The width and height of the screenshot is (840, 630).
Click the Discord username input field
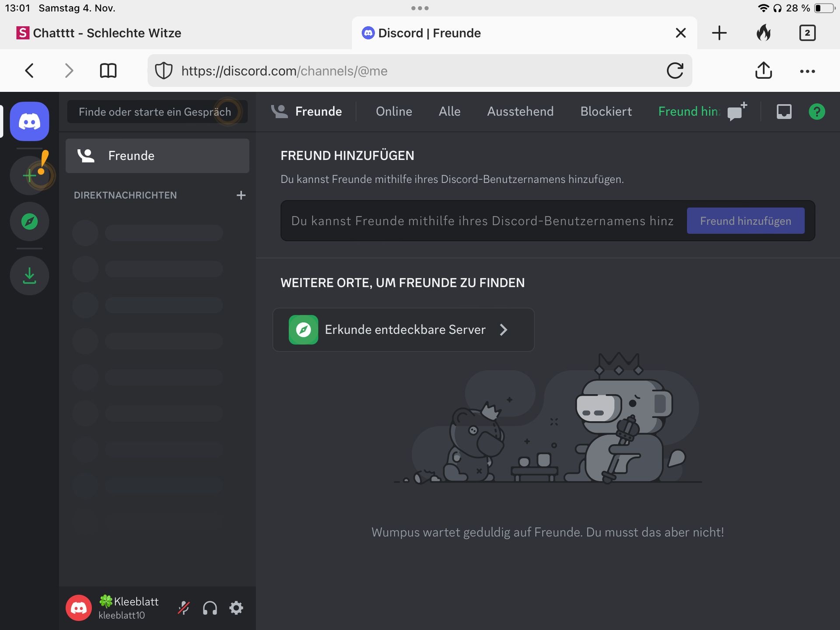[481, 221]
